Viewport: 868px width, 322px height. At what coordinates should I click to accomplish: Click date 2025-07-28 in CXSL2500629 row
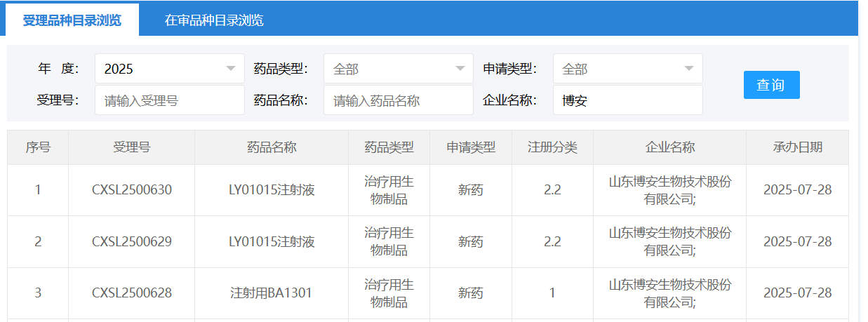tap(798, 242)
